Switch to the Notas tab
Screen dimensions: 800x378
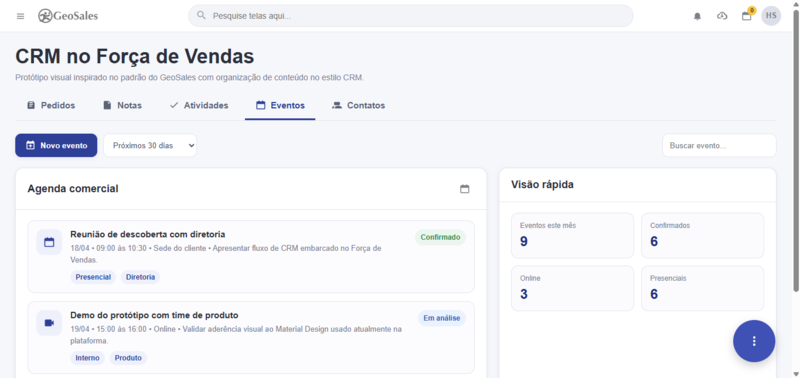[x=122, y=106]
